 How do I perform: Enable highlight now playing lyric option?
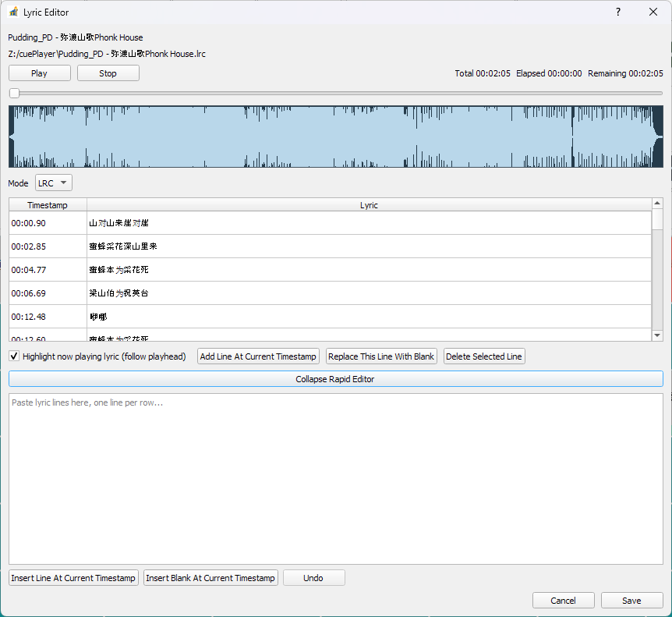tap(13, 356)
